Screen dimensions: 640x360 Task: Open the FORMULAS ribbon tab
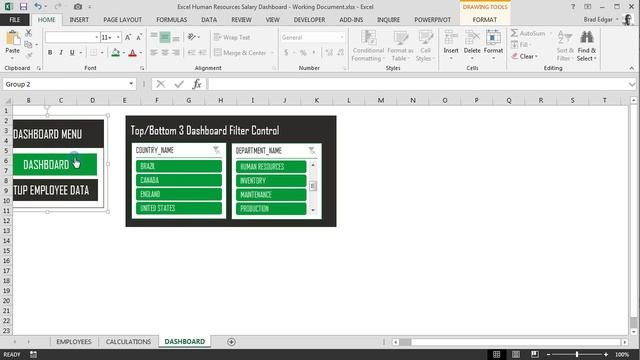click(x=171, y=20)
